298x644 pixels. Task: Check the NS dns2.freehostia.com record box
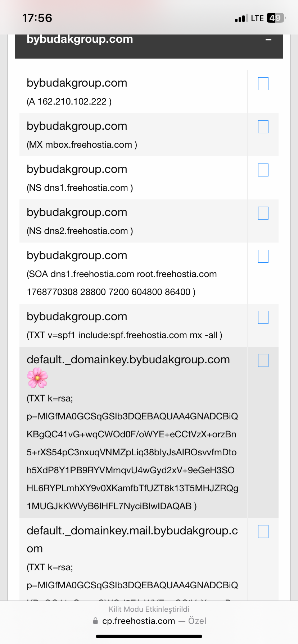point(263,213)
